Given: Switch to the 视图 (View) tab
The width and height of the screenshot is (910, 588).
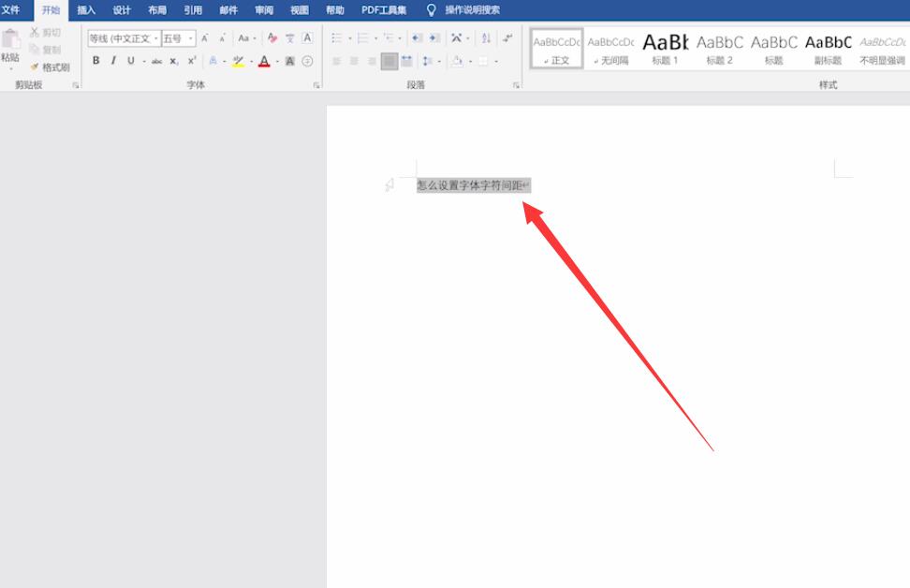Looking at the screenshot, I should click(300, 10).
